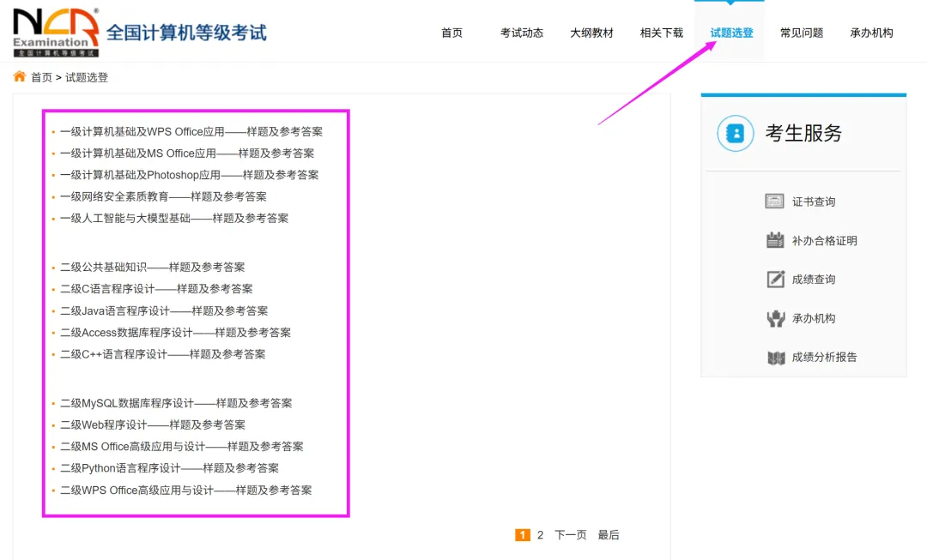Go to 大纲教材 in the top navigation
The image size is (927, 560).
591,33
